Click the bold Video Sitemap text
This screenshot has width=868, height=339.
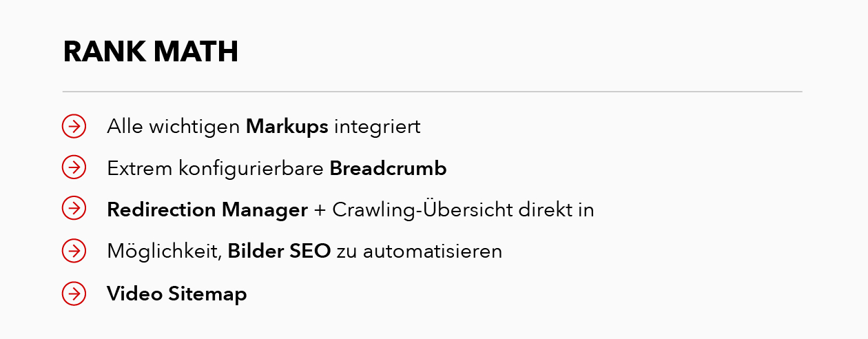[176, 294]
